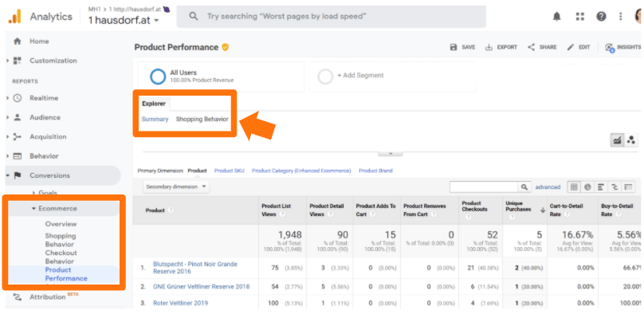The width and height of the screenshot is (644, 318).
Task: Switch to pie chart view icon
Action: (587, 187)
